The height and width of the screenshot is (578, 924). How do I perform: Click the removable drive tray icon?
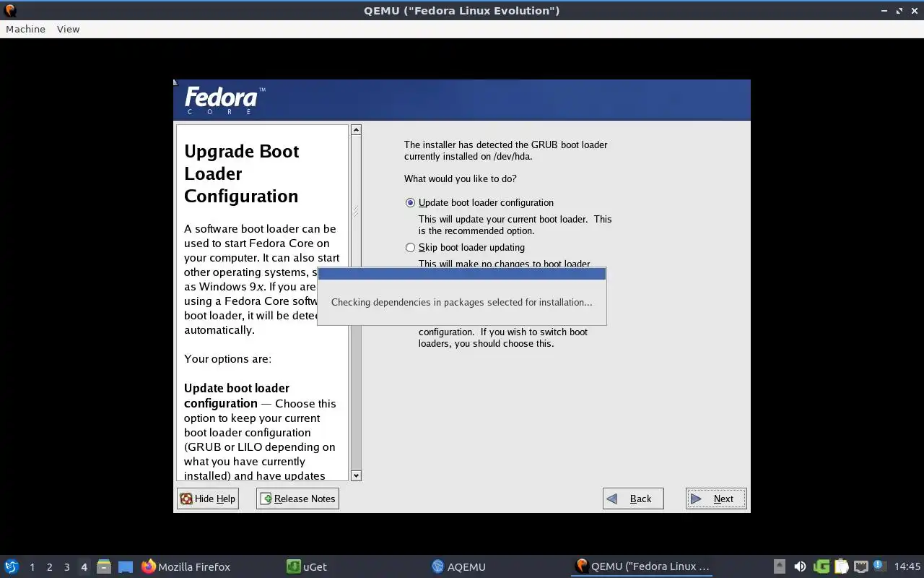tap(780, 566)
